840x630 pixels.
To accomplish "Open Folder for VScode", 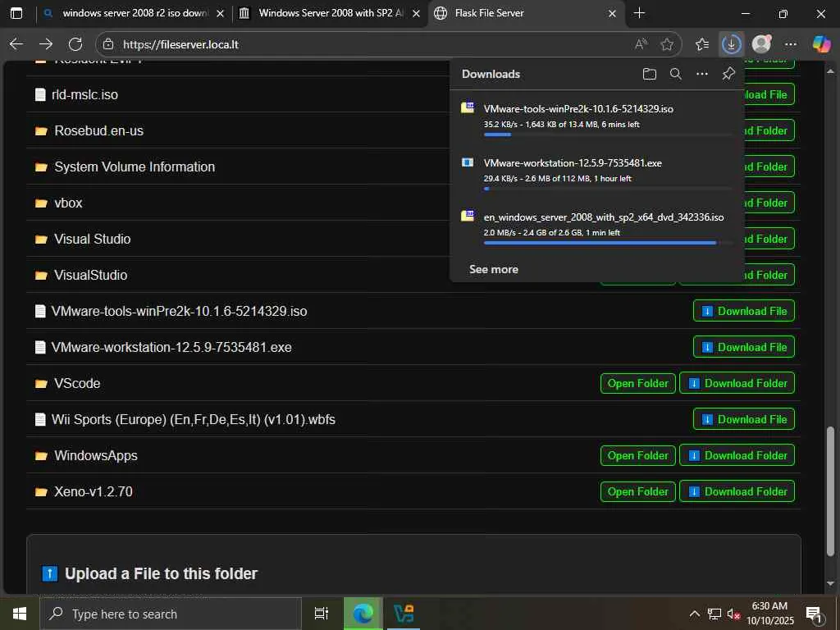I will [x=637, y=384].
